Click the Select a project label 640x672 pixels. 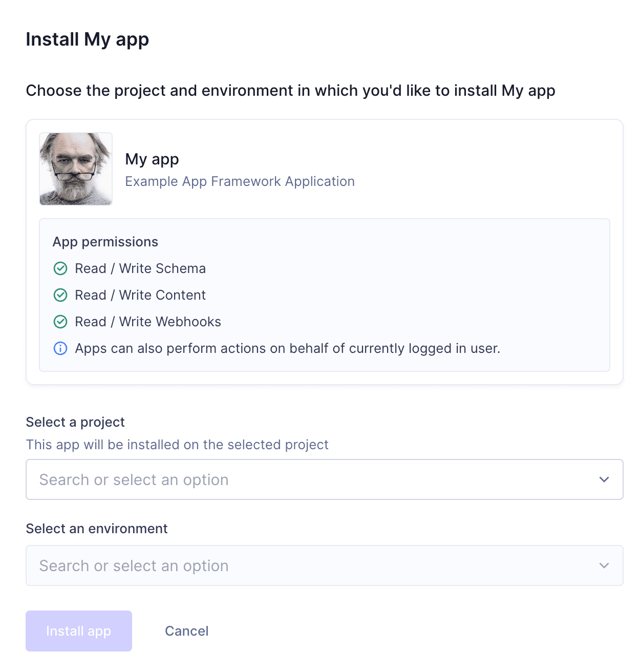pos(75,422)
